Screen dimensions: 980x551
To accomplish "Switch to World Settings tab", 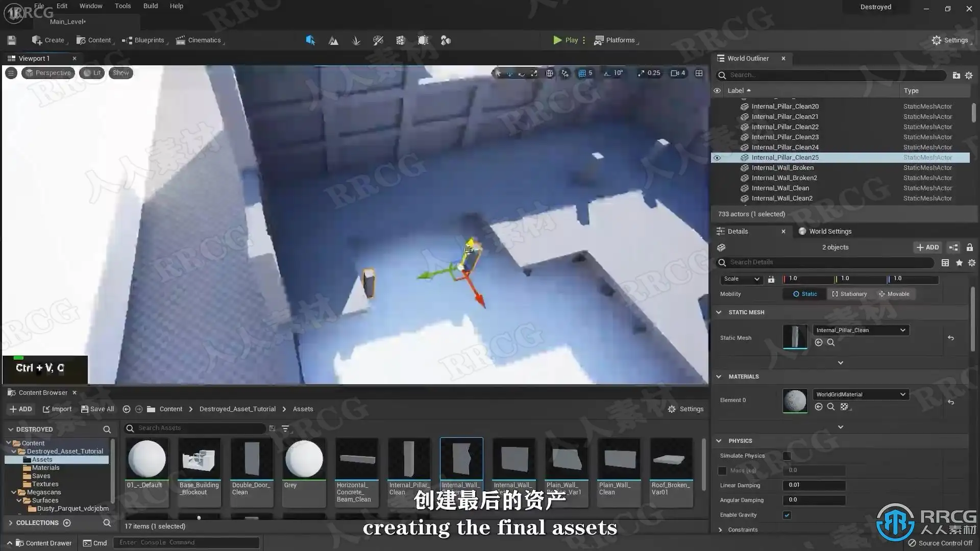I will 829,231.
